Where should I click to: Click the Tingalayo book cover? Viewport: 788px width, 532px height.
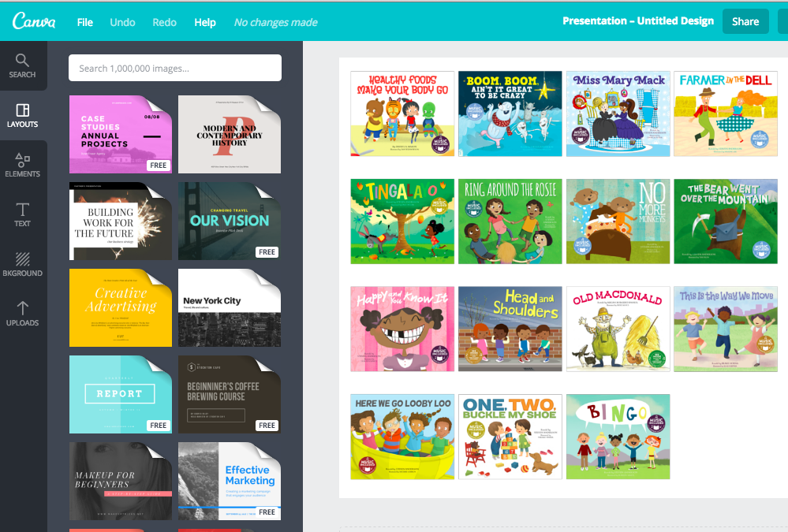(x=402, y=221)
